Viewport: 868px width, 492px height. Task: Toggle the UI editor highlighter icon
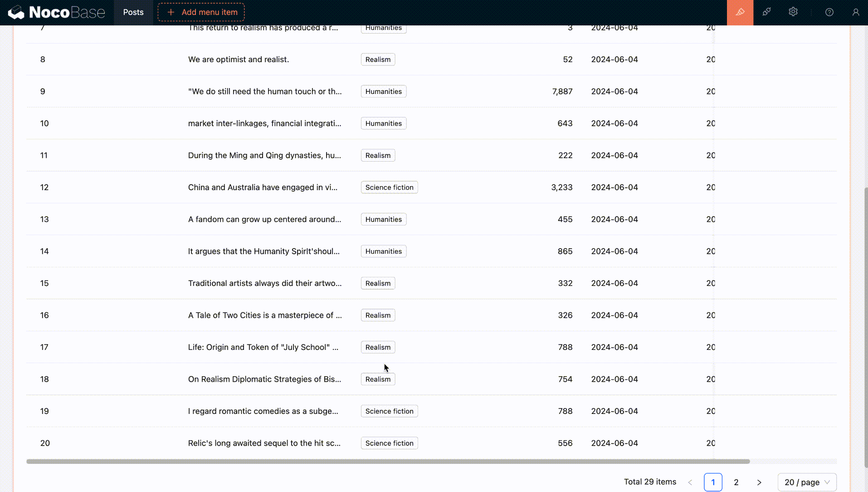pyautogui.click(x=740, y=12)
